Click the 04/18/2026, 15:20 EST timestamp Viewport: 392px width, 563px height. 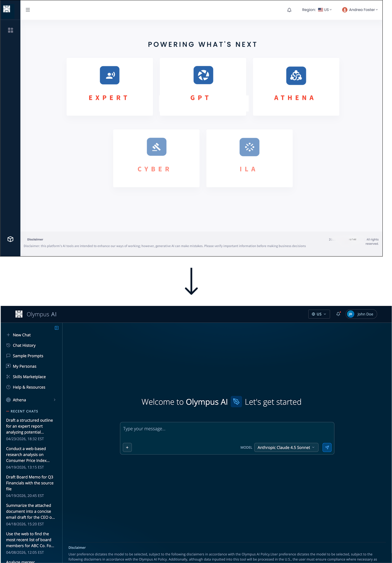pos(25,524)
